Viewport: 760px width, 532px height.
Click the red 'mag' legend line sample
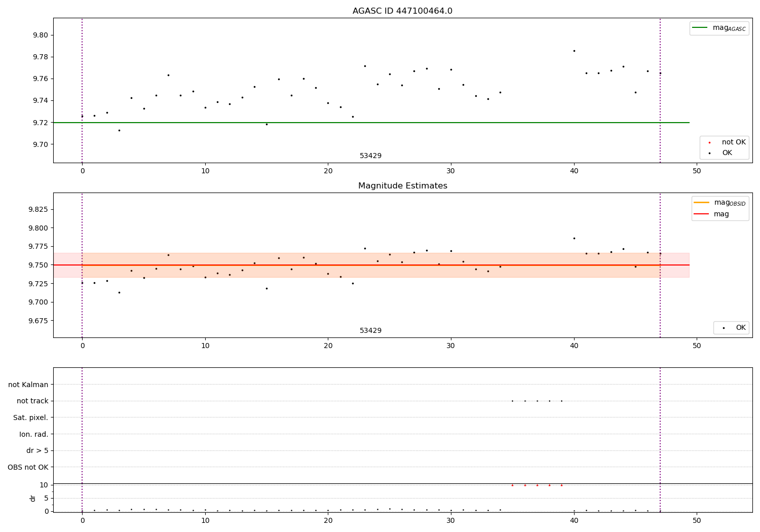point(702,214)
